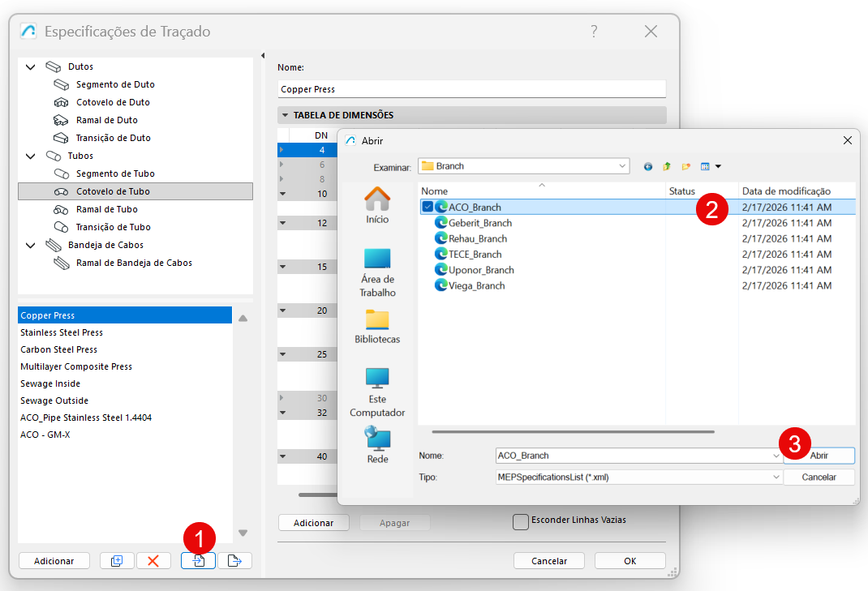Collapse the left panel with arrow
Viewport: 868px width, 591px height.
point(263,55)
